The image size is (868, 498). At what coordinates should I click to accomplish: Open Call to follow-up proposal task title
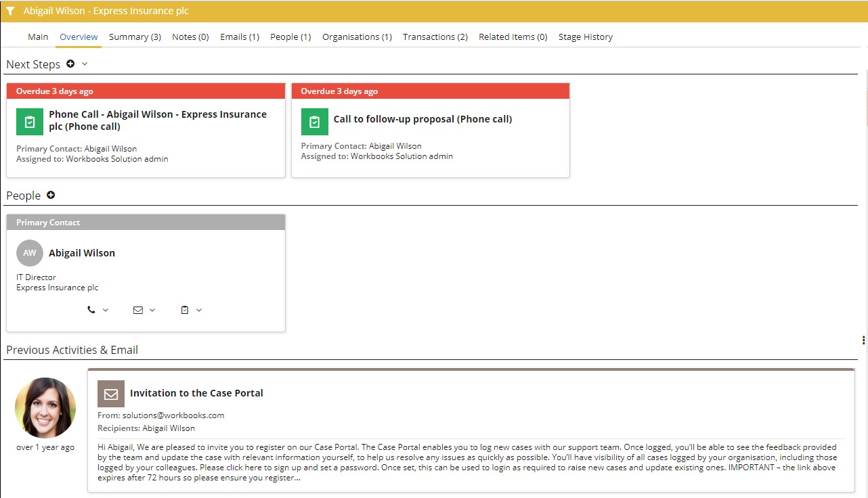point(422,119)
